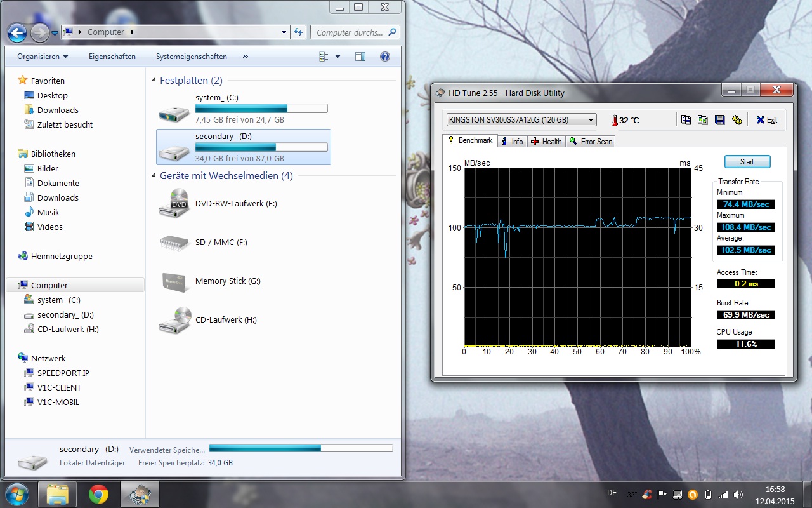This screenshot has width=812, height=508.
Task: Select the system_ (C:) drive in main pane
Action: tap(244, 109)
